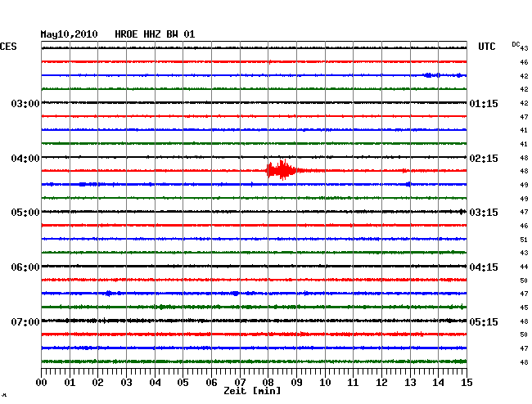
Task: Click the 04:15 UTC time label
Action: 484,267
